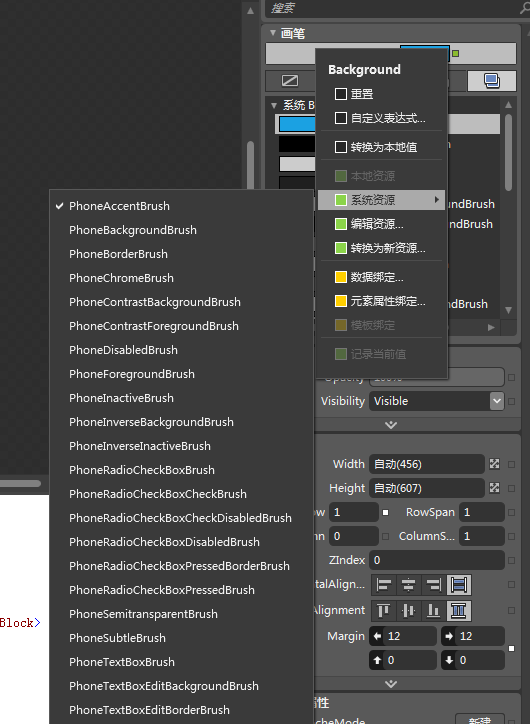Select the no-brush tab icon
The height and width of the screenshot is (724, 530).
point(290,81)
